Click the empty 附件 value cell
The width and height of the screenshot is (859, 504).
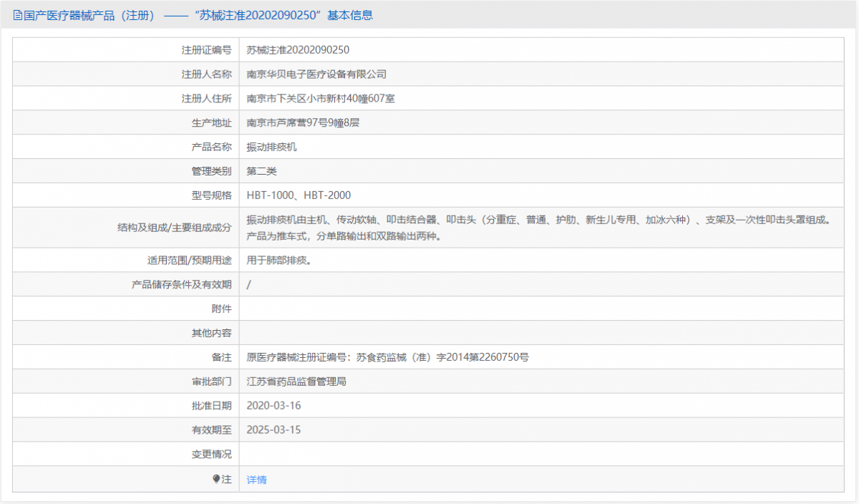541,309
